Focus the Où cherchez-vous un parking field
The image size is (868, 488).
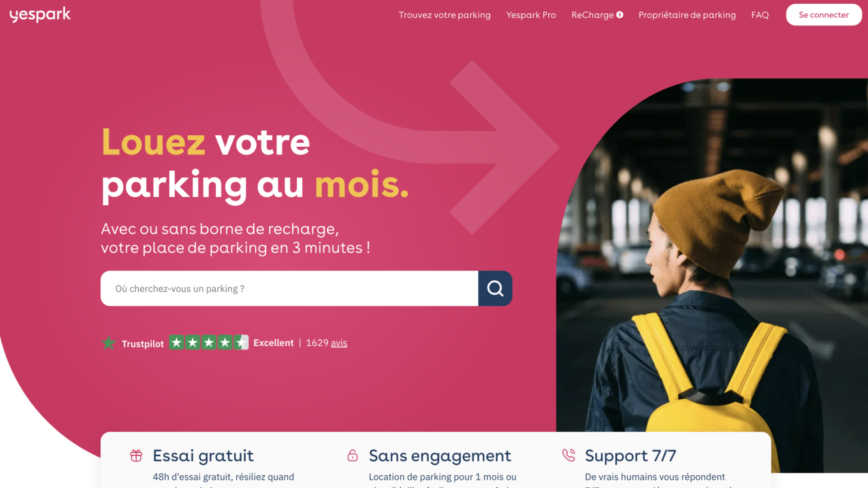tap(289, 288)
